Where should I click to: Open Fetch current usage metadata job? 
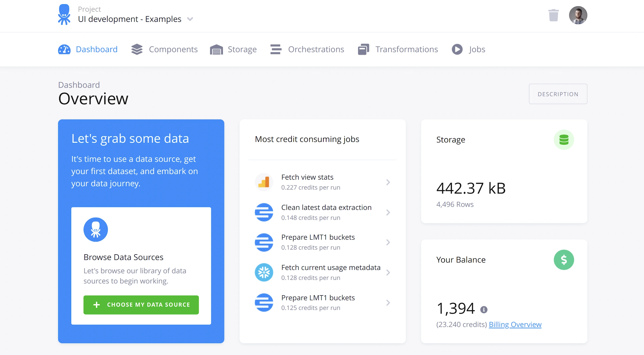click(x=322, y=272)
